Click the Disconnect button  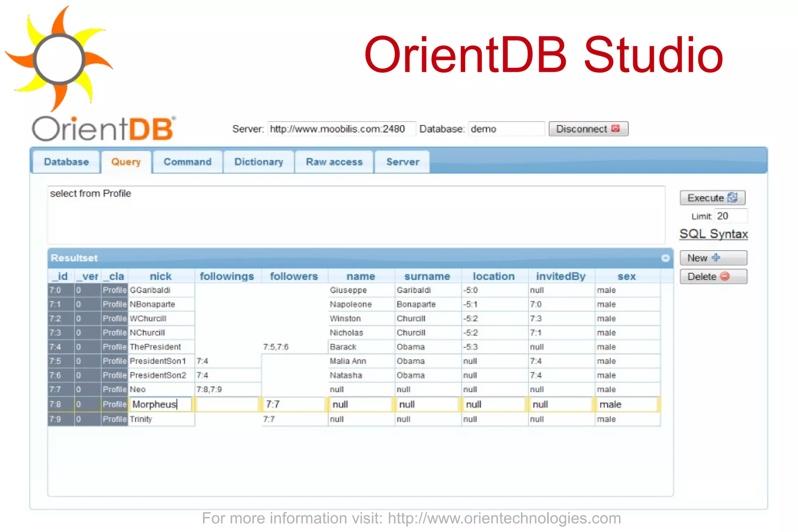(588, 129)
